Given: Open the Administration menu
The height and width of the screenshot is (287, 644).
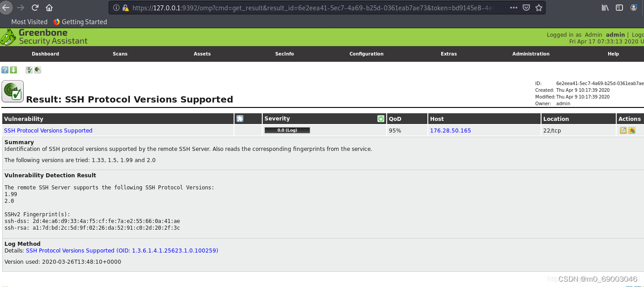Looking at the screenshot, I should [531, 54].
